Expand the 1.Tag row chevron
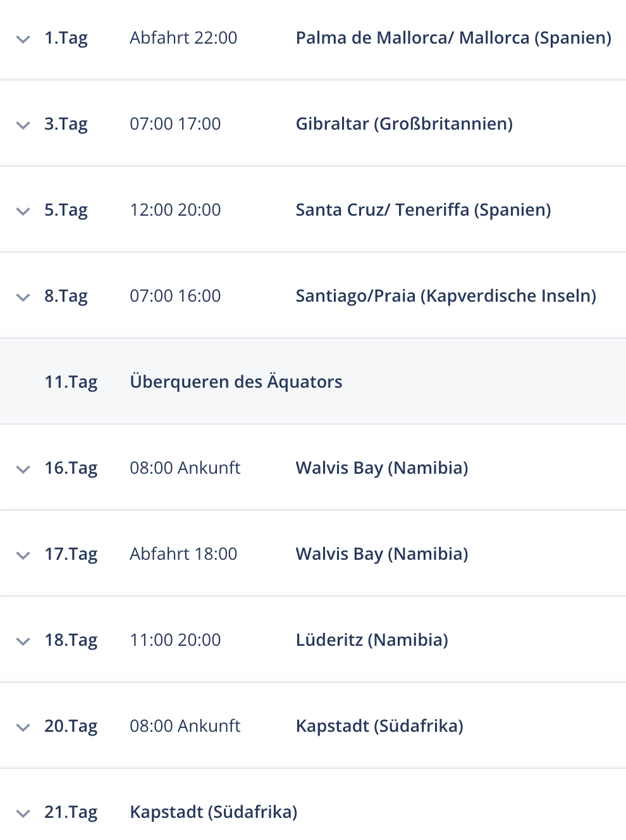This screenshot has height=840, width=626. tap(23, 40)
